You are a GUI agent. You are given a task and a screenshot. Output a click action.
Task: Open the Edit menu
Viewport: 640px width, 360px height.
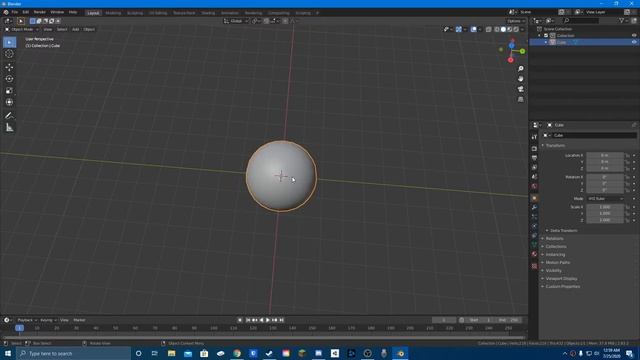(x=26, y=12)
